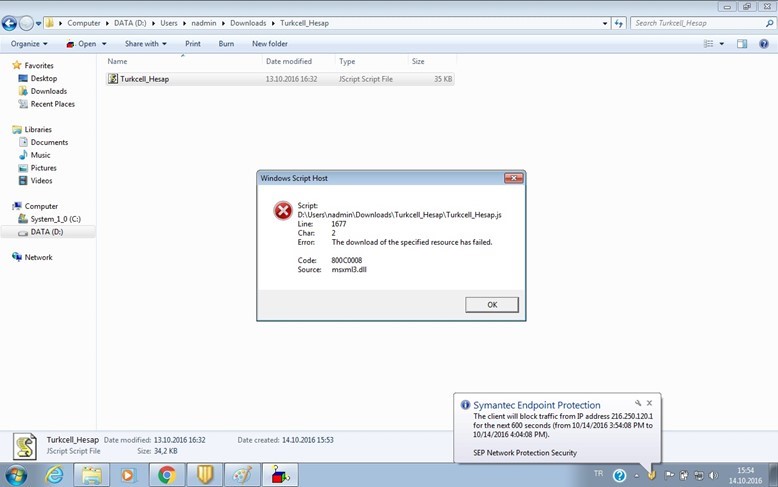Click the Symantec shield taskbar icon
Viewport: 778px width, 487px height.
click(x=204, y=476)
